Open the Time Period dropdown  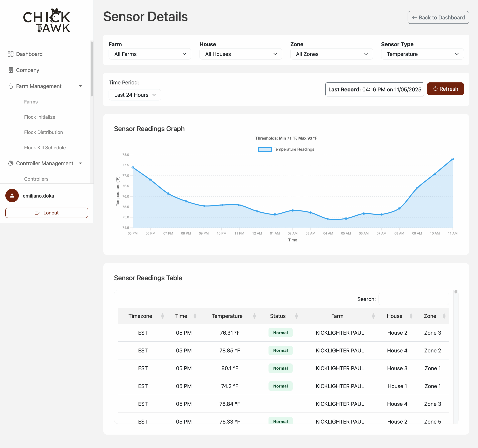pyautogui.click(x=135, y=95)
